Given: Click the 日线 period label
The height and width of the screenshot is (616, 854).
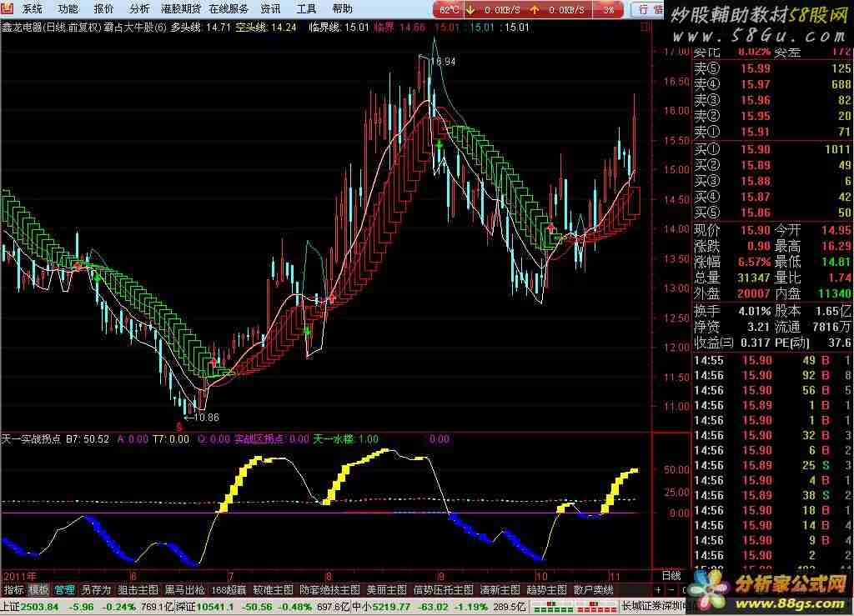Looking at the screenshot, I should click(671, 576).
